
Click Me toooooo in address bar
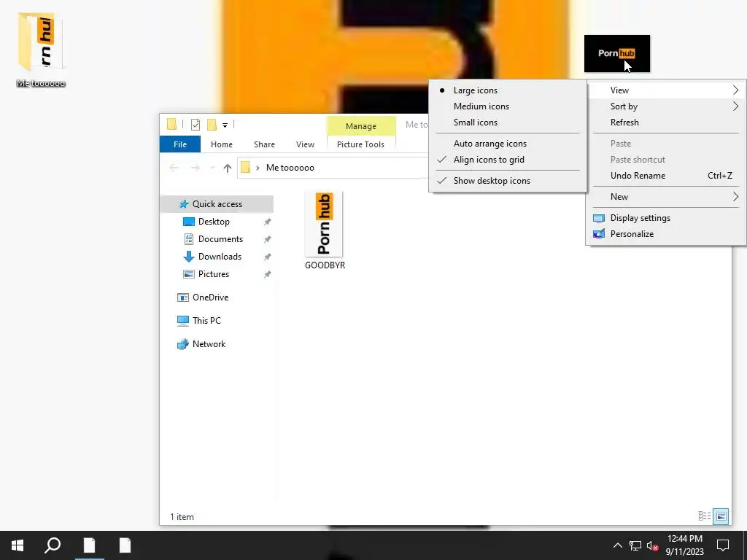point(290,168)
